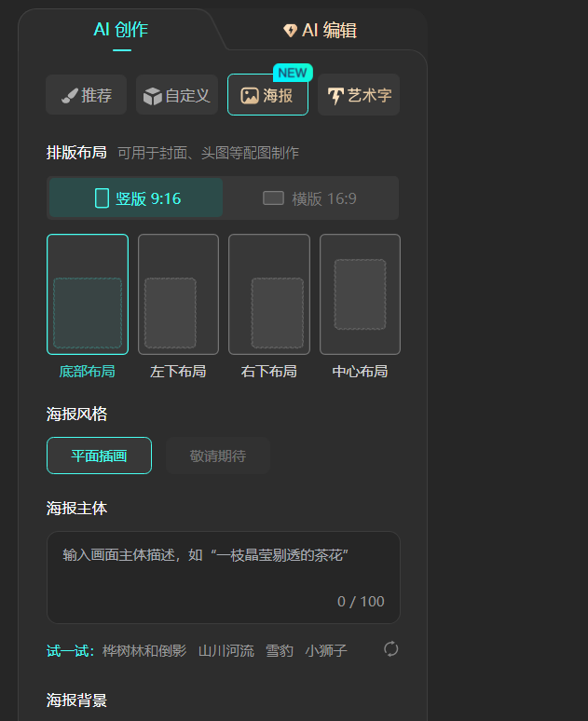Open the AI 创作 tab
588x721 pixels.
pyautogui.click(x=121, y=30)
